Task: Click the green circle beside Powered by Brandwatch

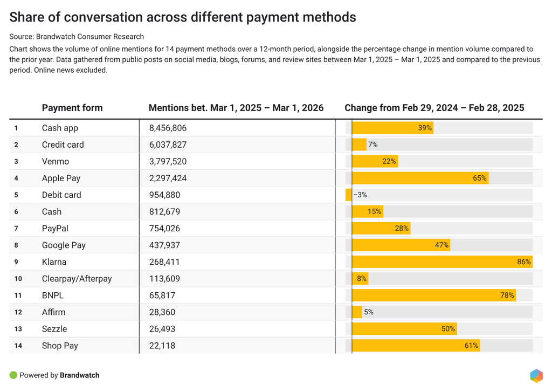Action: click(13, 375)
